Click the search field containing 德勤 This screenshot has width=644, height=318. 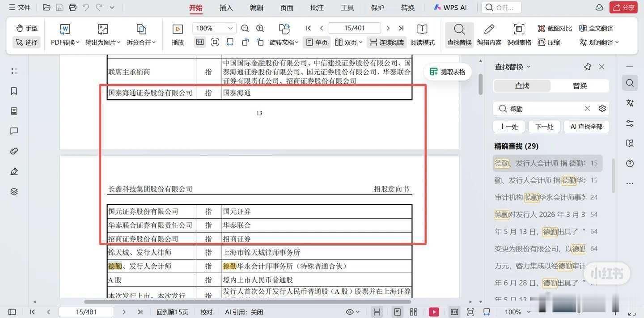pos(551,108)
